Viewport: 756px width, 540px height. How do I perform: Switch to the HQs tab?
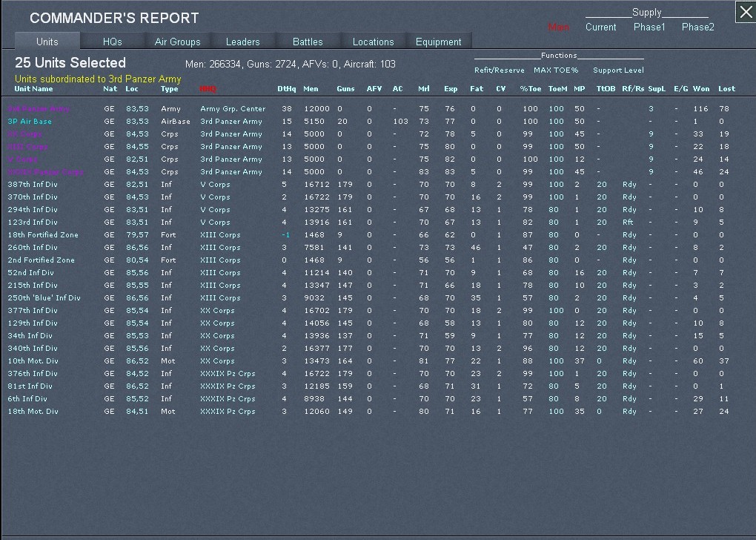pos(112,42)
